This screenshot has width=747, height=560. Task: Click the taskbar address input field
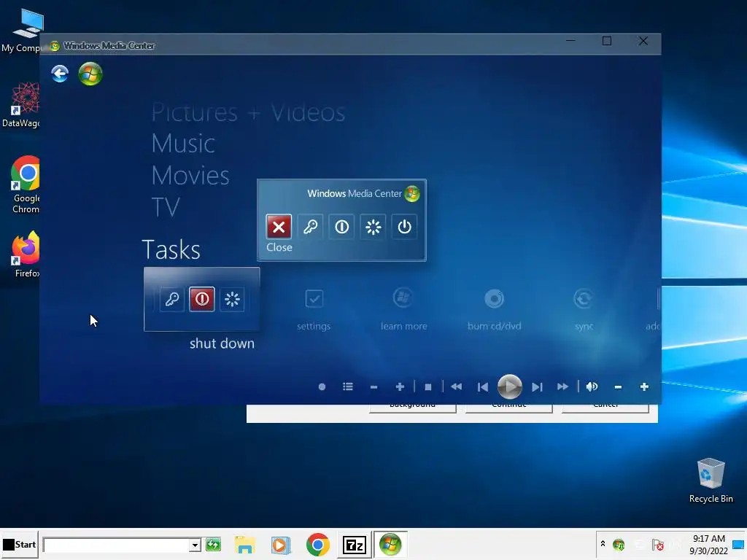tap(117, 545)
